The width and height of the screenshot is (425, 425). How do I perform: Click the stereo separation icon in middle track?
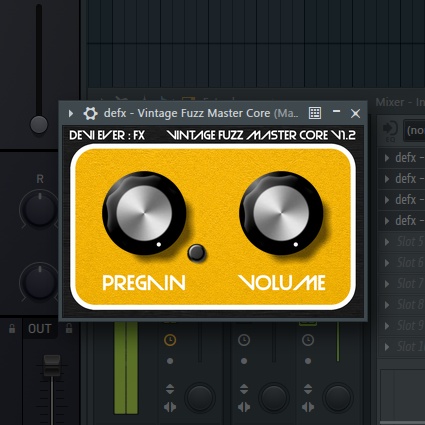(244, 407)
